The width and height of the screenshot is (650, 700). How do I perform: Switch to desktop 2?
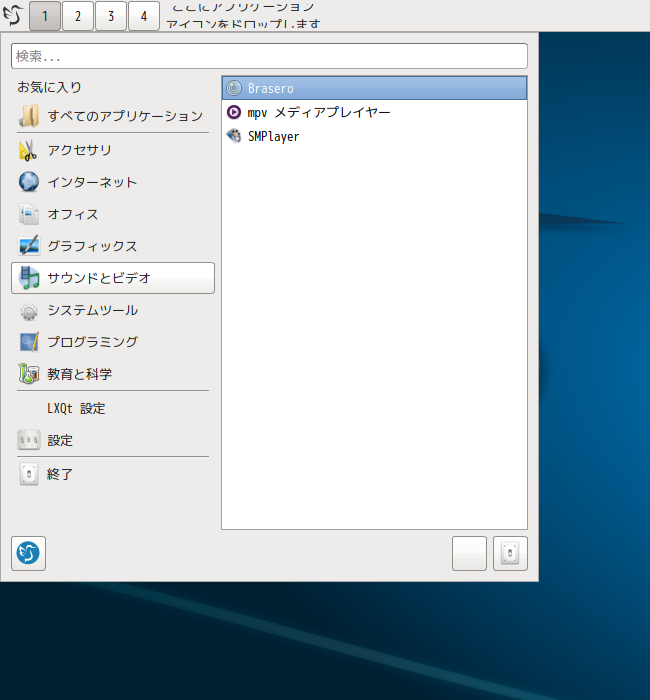pos(78,16)
